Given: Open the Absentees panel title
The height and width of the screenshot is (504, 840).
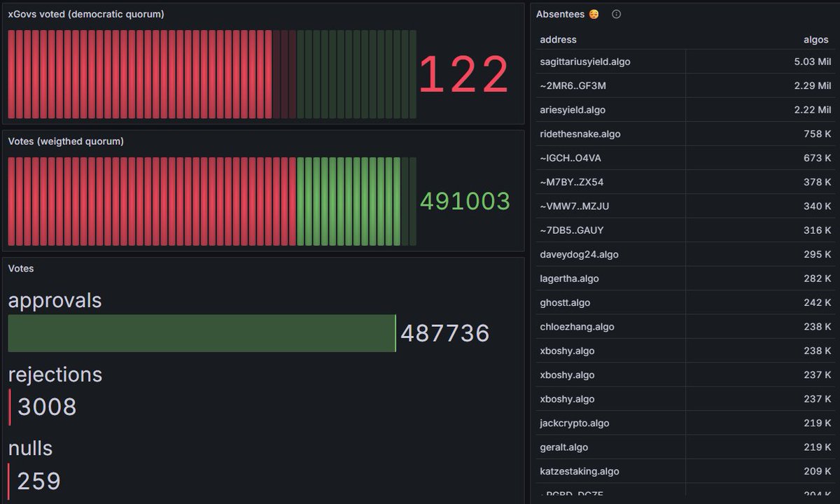Looking at the screenshot, I should coord(567,14).
